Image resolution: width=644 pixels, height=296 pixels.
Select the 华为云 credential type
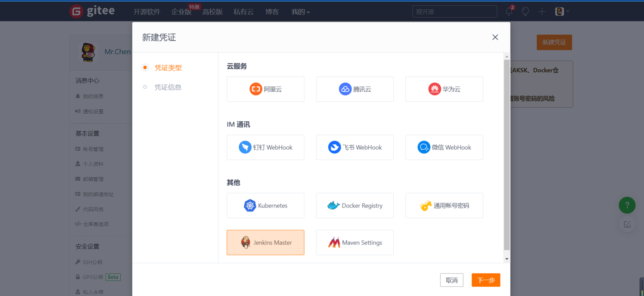[444, 89]
